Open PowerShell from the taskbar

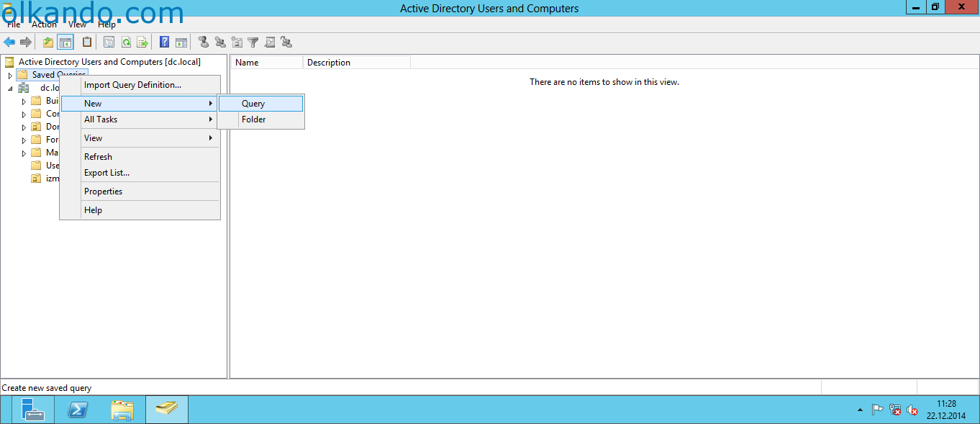pos(78,410)
